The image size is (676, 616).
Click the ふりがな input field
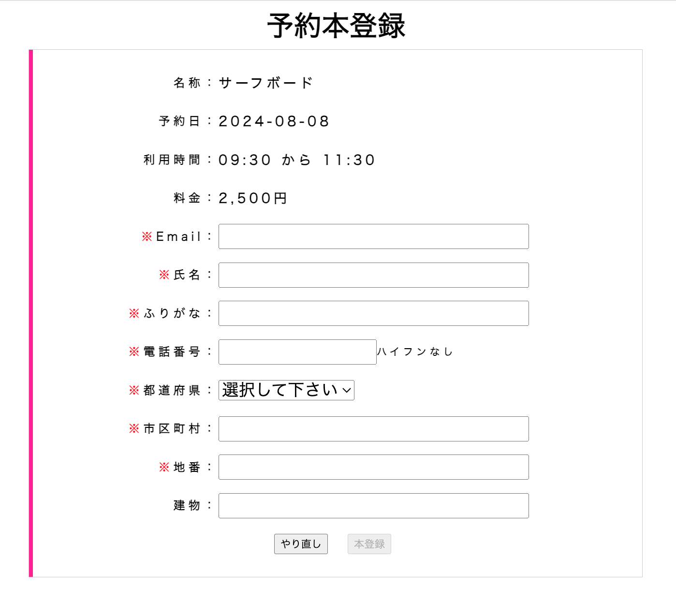[x=373, y=313]
